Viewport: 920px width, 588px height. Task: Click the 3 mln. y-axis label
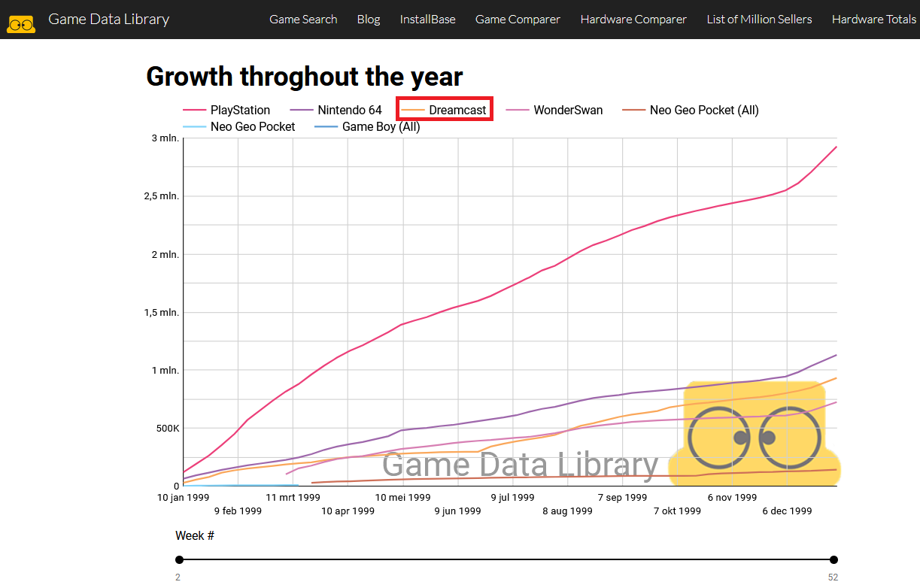coord(165,138)
